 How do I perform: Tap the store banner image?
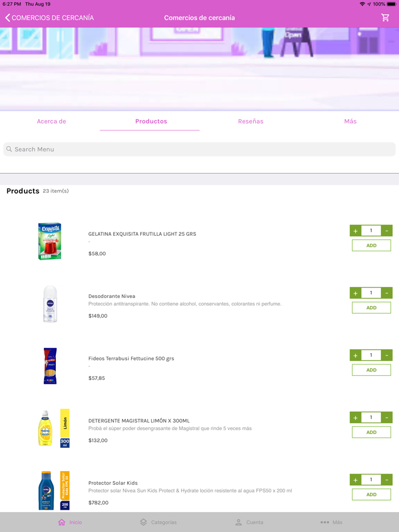coord(199,69)
